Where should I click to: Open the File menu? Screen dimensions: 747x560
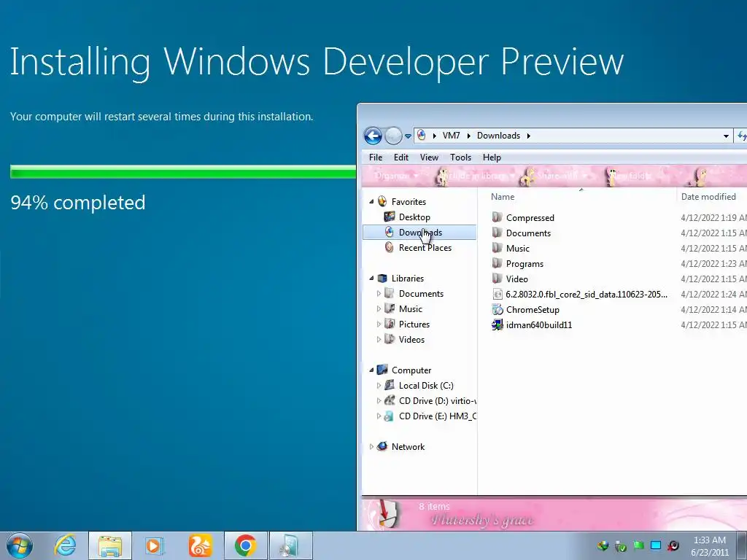click(376, 157)
